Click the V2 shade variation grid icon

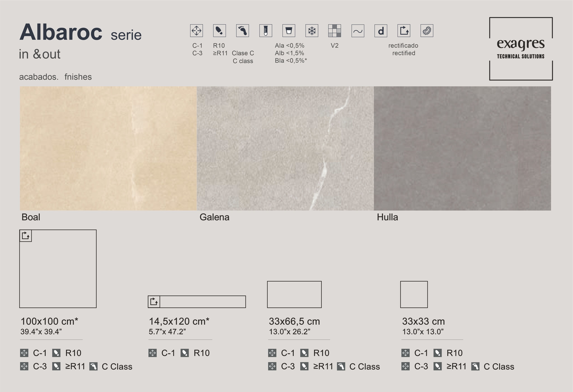(x=335, y=31)
